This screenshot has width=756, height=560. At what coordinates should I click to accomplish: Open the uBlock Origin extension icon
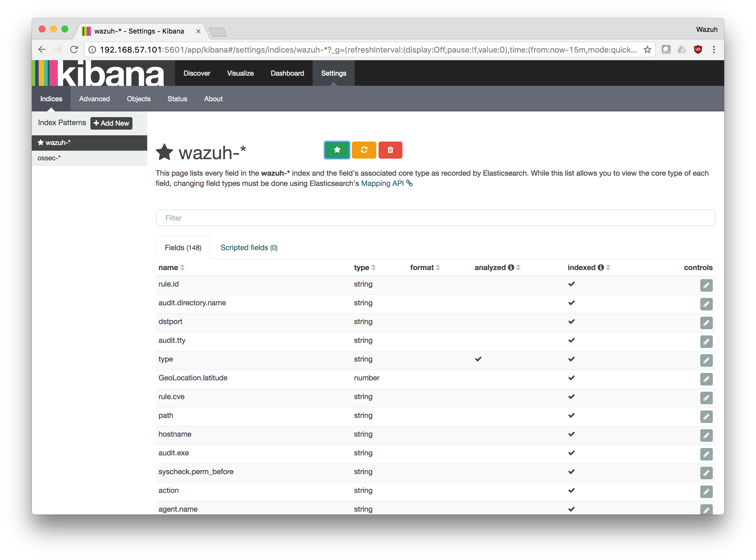point(697,49)
